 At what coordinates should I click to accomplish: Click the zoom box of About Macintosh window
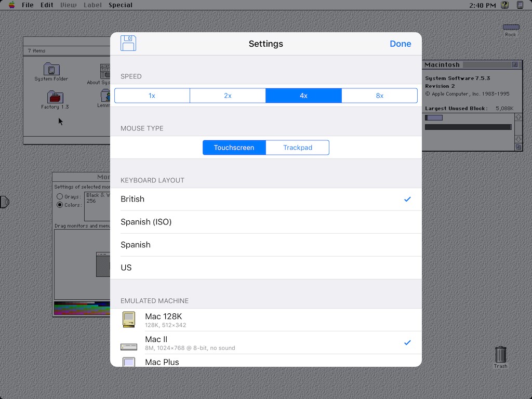click(x=515, y=64)
